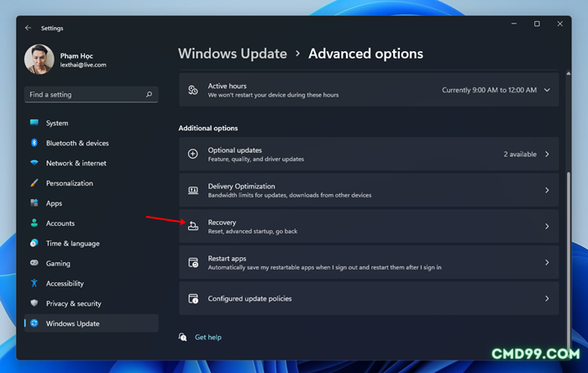Open the Apps label
This screenshot has width=588, height=373.
click(54, 203)
